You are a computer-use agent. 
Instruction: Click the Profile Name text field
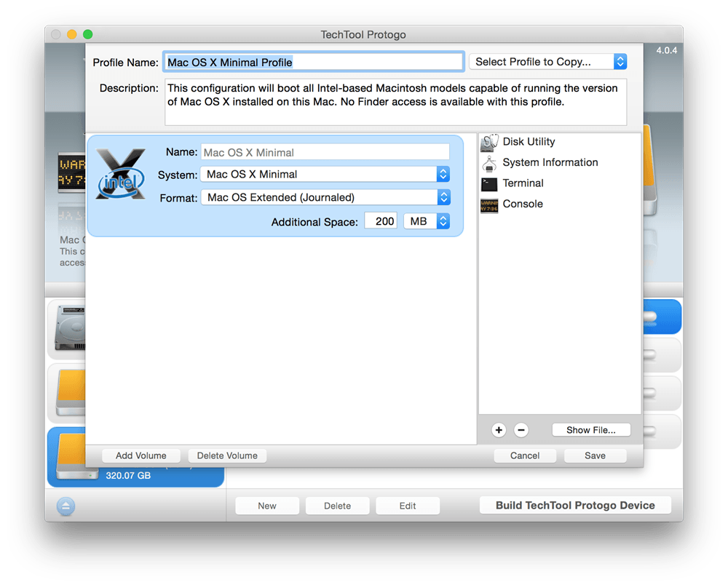pos(313,62)
